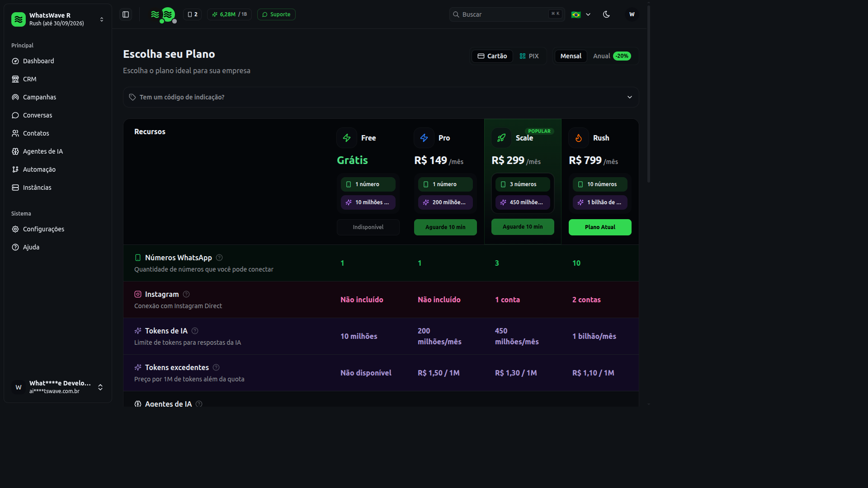The height and width of the screenshot is (488, 868).
Task: Toggle the sidebar collapse icon
Action: coord(126,14)
